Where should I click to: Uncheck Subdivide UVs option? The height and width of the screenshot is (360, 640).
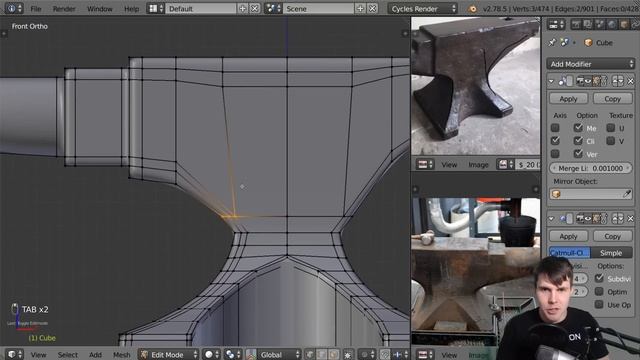pos(599,278)
